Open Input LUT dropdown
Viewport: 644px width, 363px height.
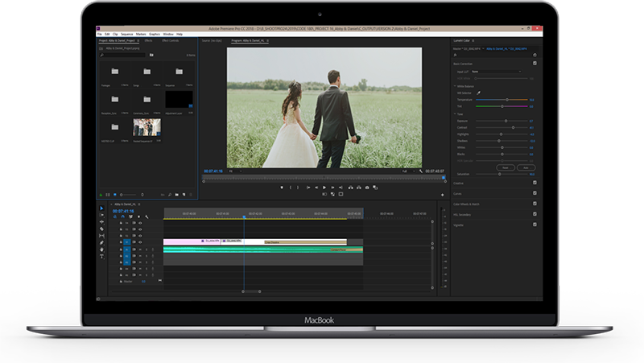tap(496, 72)
